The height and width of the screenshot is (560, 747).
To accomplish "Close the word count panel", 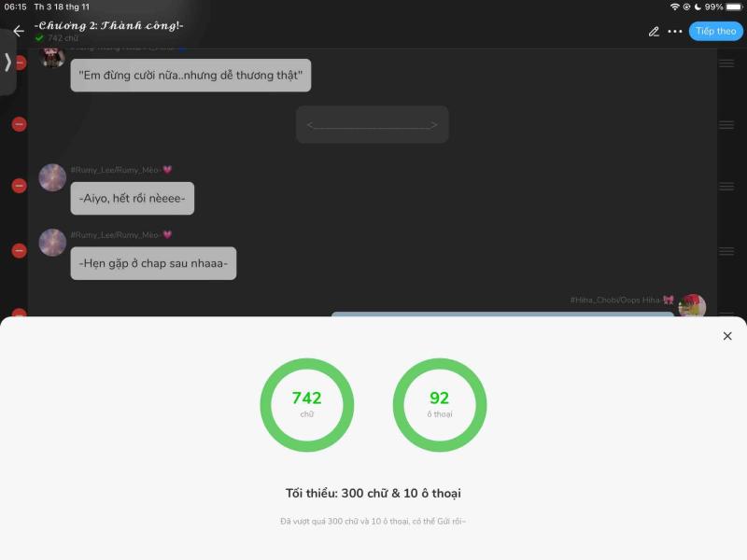I will pyautogui.click(x=727, y=336).
